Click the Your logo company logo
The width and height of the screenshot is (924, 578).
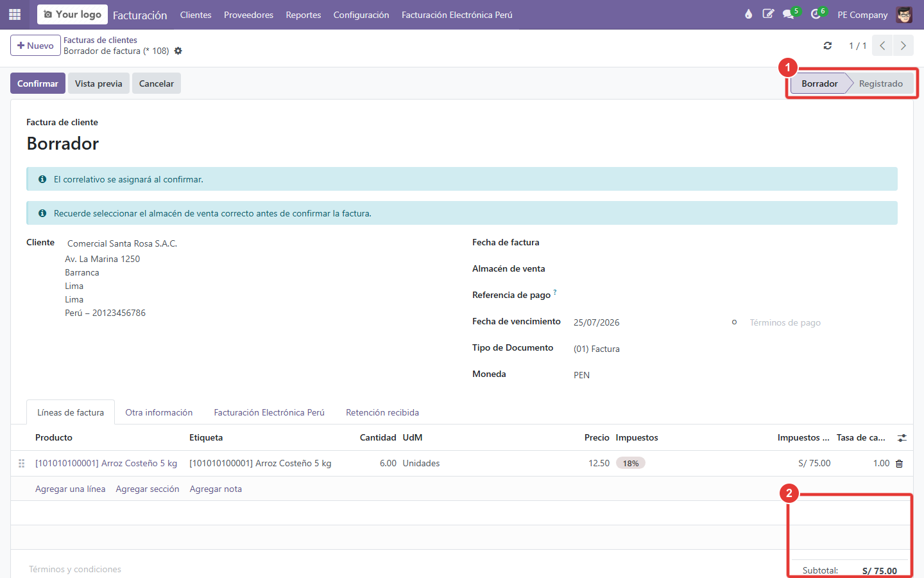[73, 14]
